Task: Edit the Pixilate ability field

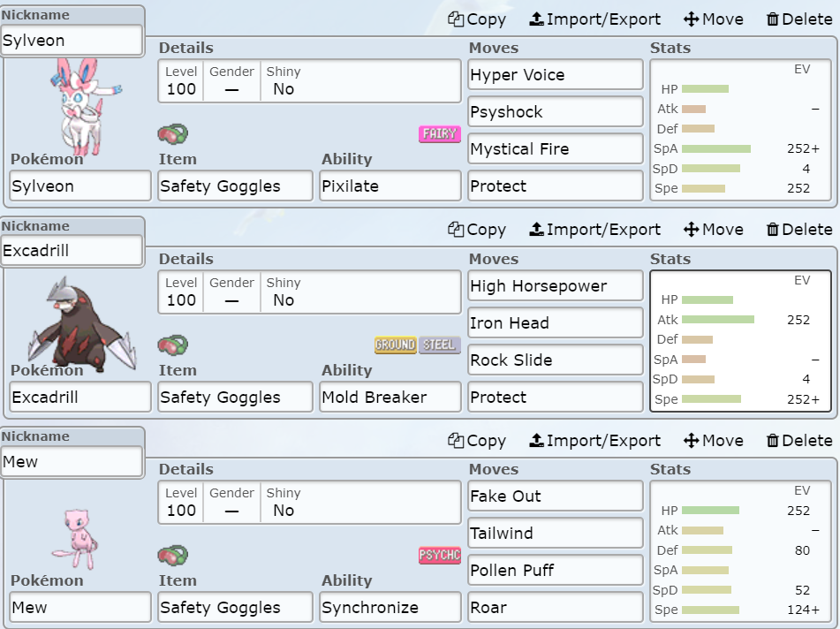Action: coord(390,186)
